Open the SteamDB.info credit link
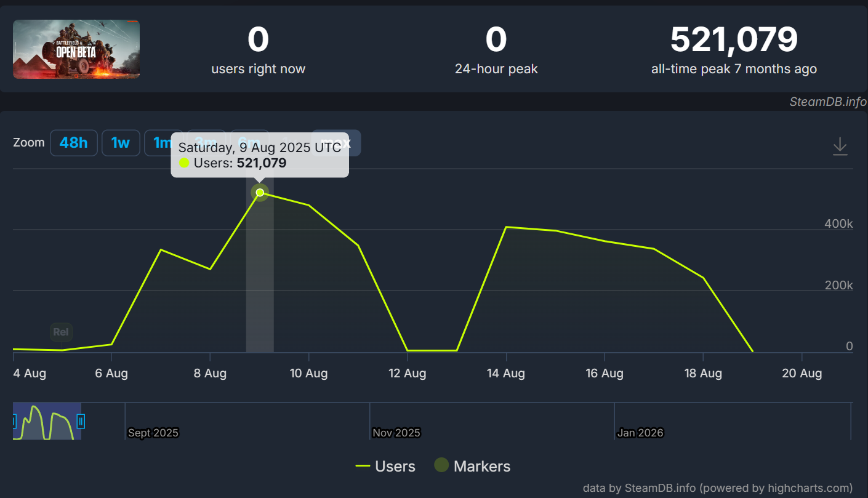This screenshot has width=868, height=498. [x=827, y=102]
